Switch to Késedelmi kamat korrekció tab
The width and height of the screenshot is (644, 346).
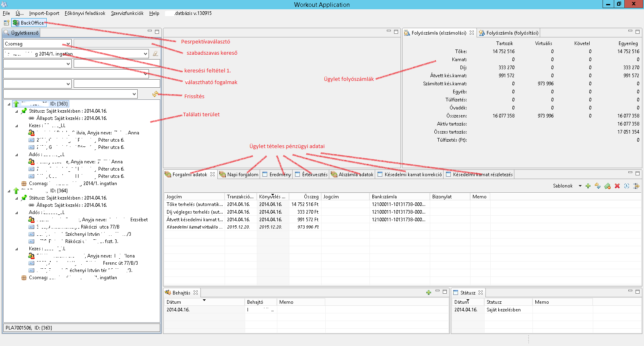tap(409, 174)
